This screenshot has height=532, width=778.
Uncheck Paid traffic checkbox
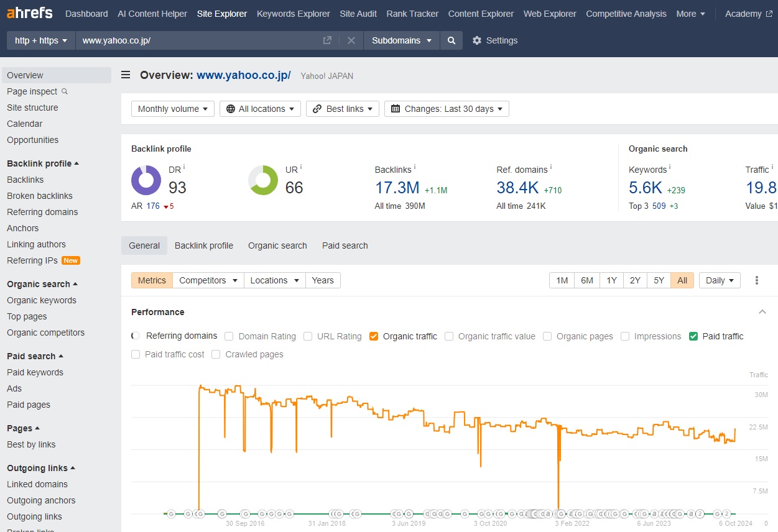[693, 336]
